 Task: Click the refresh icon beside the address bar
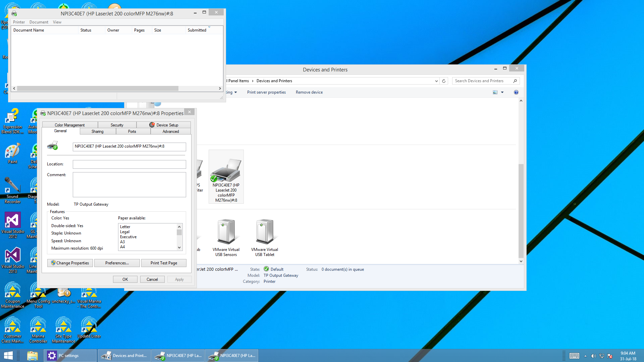point(444,81)
